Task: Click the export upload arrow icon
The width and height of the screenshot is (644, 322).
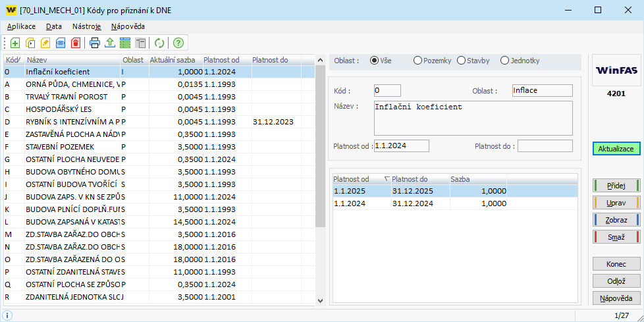Action: [x=110, y=43]
